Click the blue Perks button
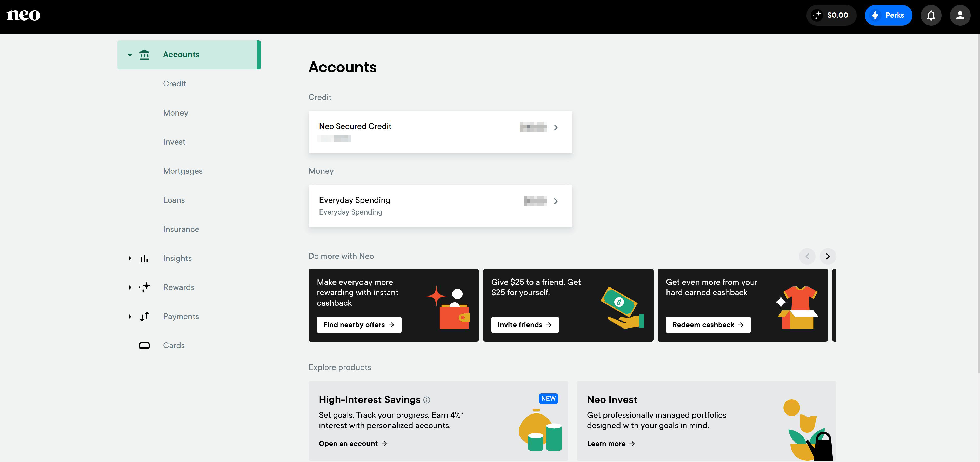 pos(888,15)
